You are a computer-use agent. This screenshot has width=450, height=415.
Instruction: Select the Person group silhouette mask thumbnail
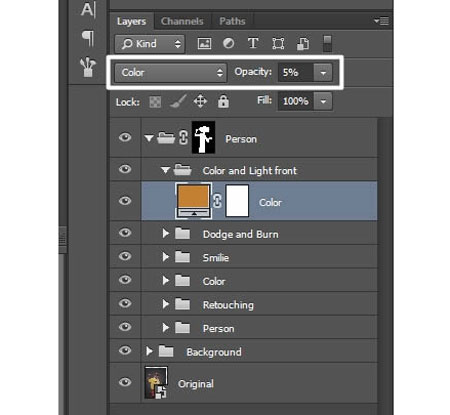coord(203,138)
